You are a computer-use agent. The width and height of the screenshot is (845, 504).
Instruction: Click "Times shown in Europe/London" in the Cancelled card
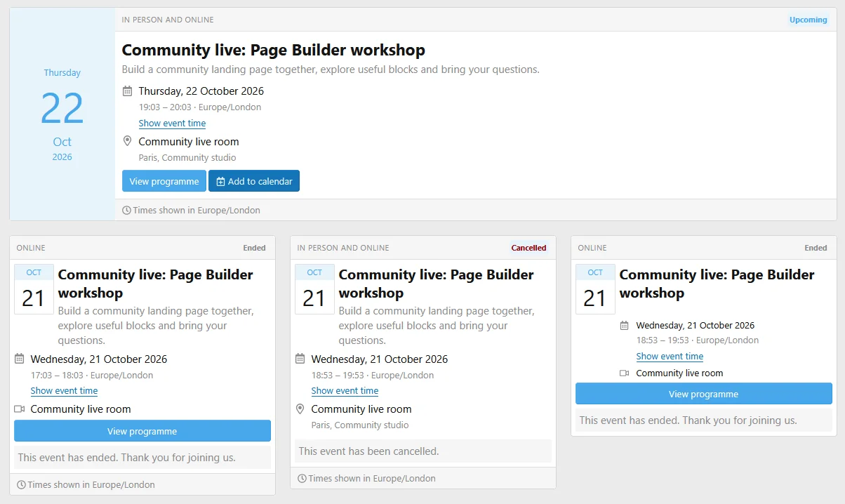(372, 478)
